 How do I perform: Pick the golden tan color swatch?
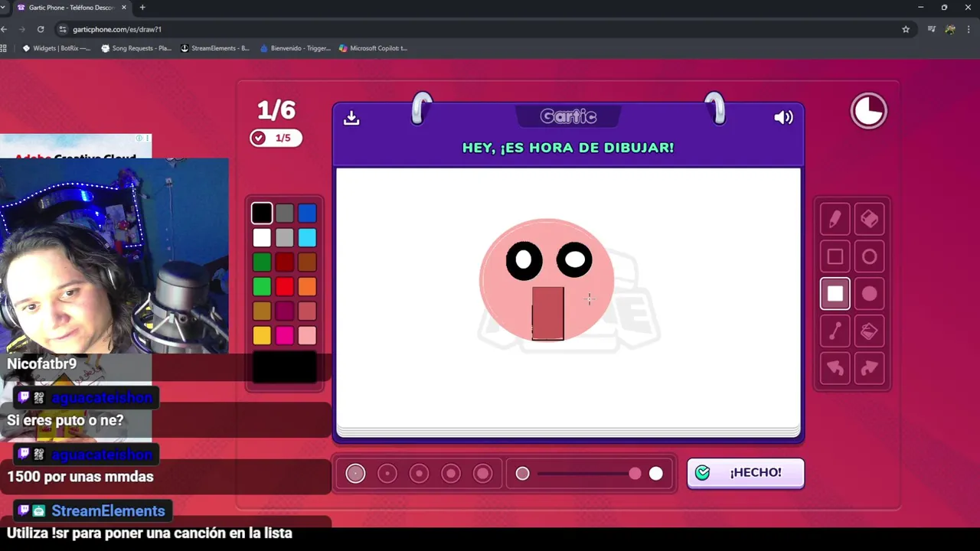pos(262,311)
